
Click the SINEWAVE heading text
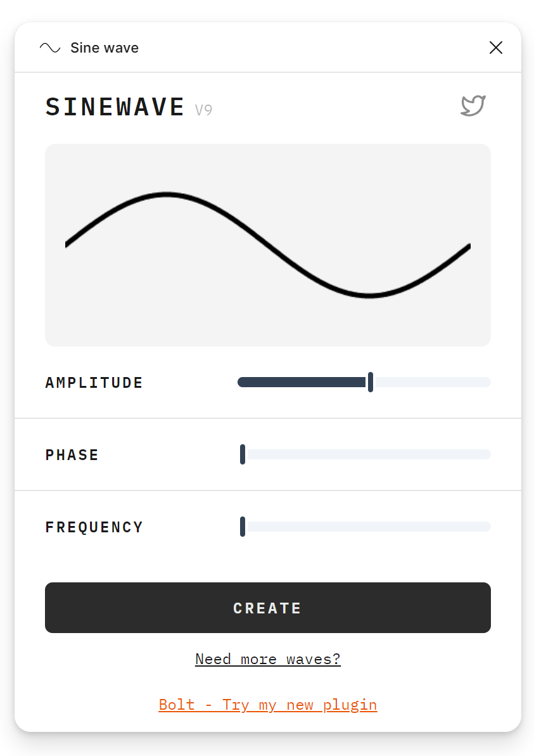pos(115,106)
